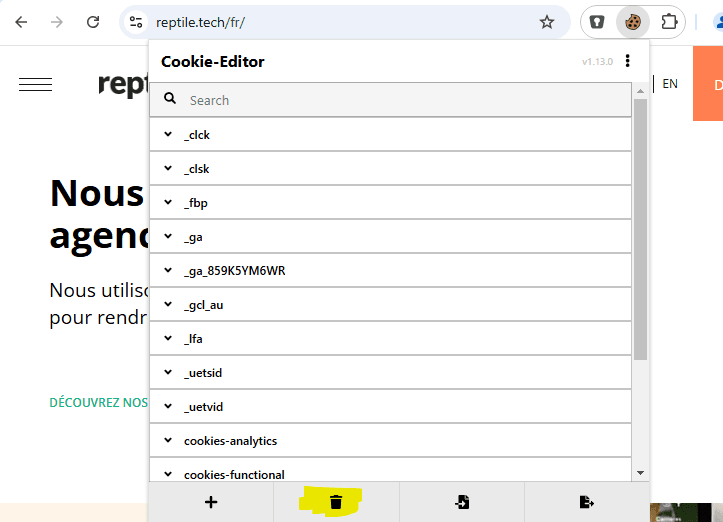723x522 pixels.
Task: Click the Cookie-Editor extension icon in toolbar
Action: coord(631,21)
